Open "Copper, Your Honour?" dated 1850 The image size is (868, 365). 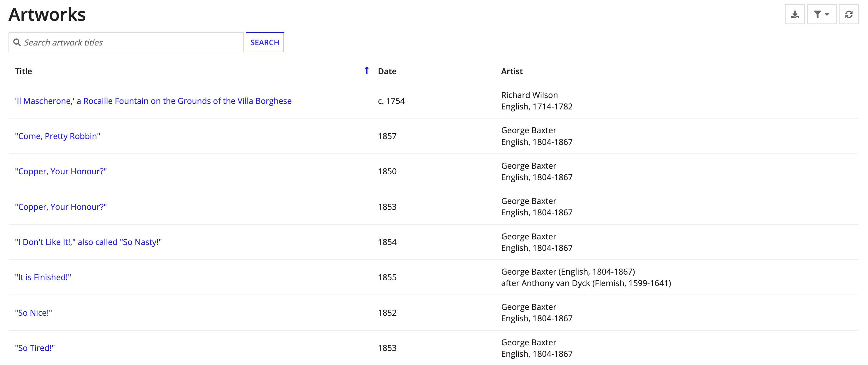click(61, 171)
